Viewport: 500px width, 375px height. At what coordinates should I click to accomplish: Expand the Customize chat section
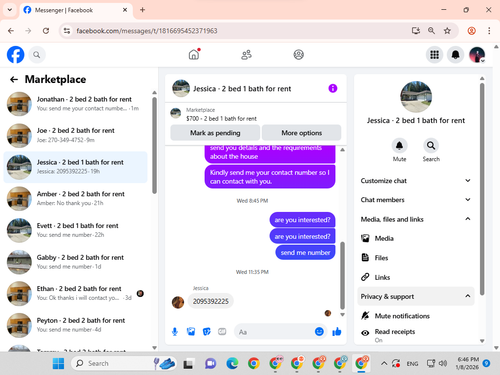click(x=416, y=181)
